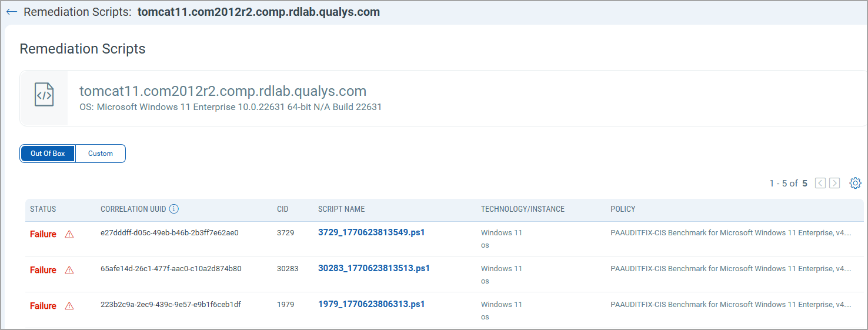Click warning icon in CID 30283 row
The height and width of the screenshot is (330, 868).
pos(69,270)
